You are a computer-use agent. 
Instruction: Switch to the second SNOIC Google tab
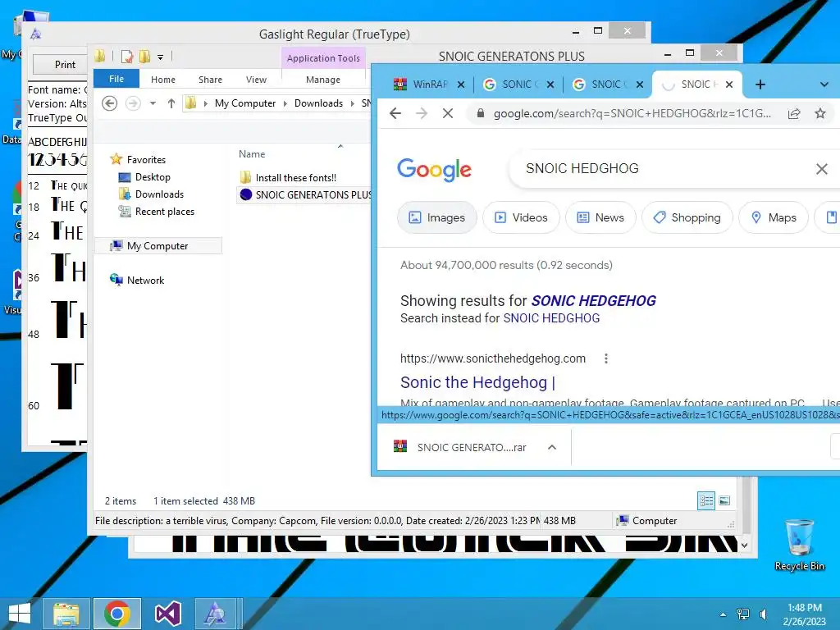(607, 84)
